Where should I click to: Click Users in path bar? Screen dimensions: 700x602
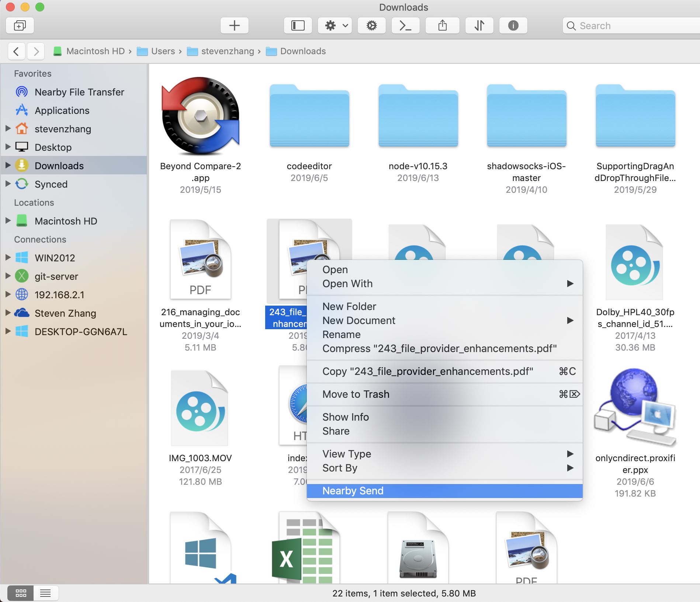click(156, 51)
